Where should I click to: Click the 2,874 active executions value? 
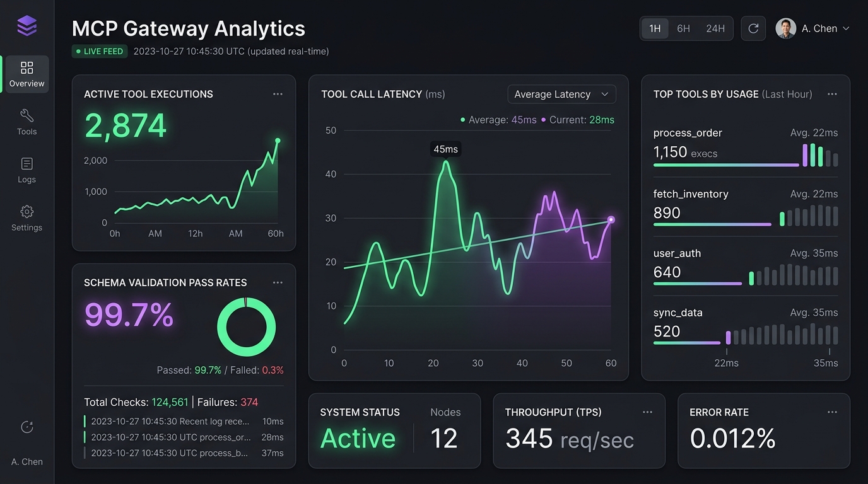click(126, 125)
